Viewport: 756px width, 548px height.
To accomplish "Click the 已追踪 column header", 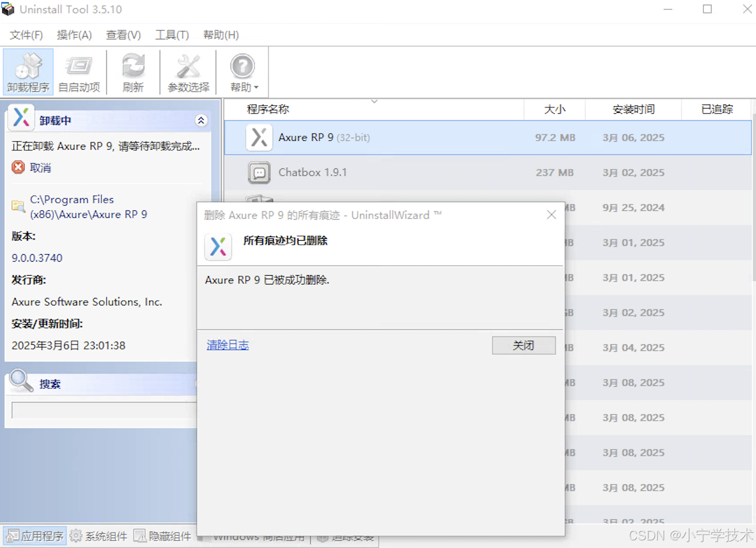I will 716,109.
